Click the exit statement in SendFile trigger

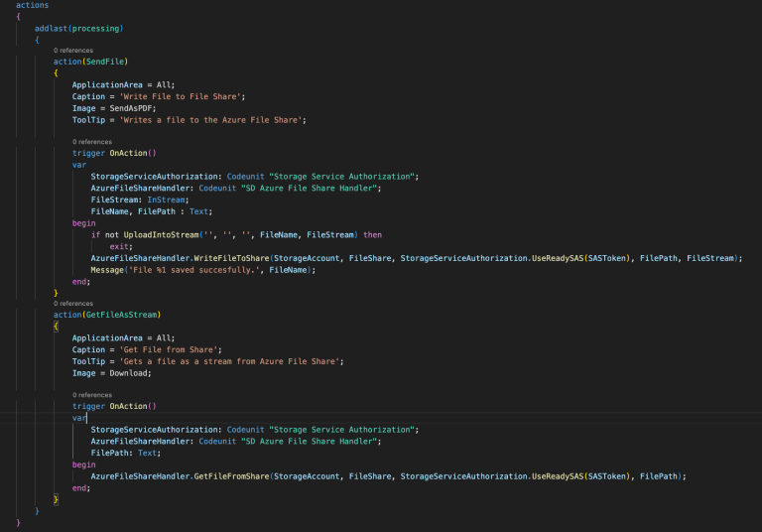[x=120, y=246]
